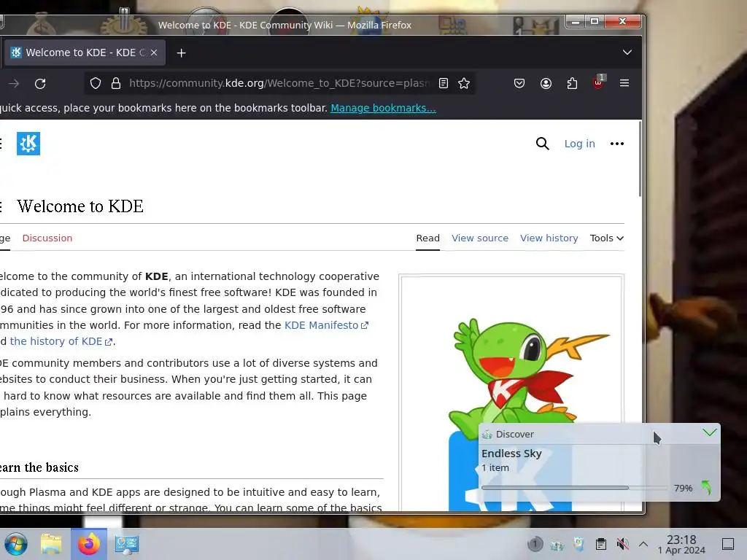Expand hidden system tray icons arrow
This screenshot has width=747, height=560.
643,544
